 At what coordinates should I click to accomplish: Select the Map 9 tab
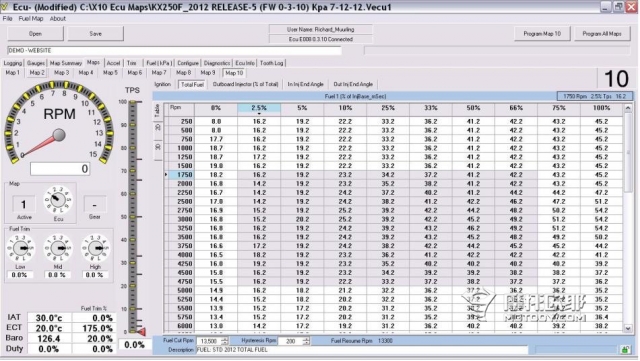point(208,73)
